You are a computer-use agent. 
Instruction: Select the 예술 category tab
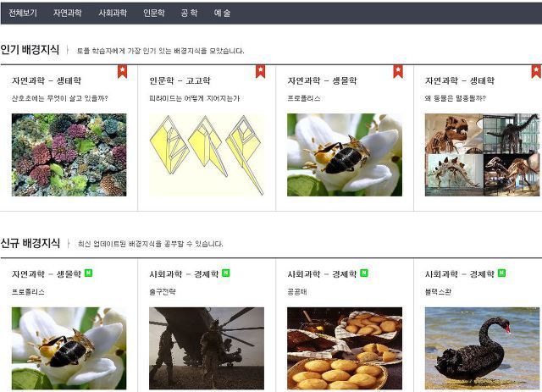(x=222, y=14)
